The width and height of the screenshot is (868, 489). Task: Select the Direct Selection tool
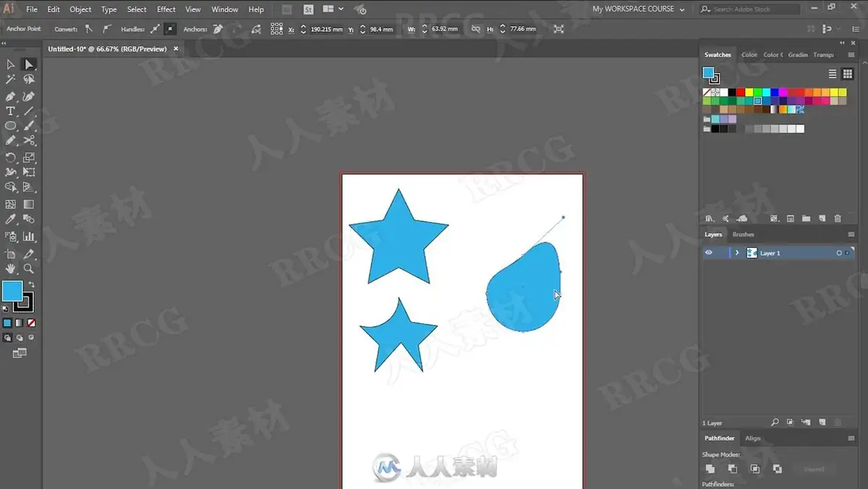(x=29, y=65)
